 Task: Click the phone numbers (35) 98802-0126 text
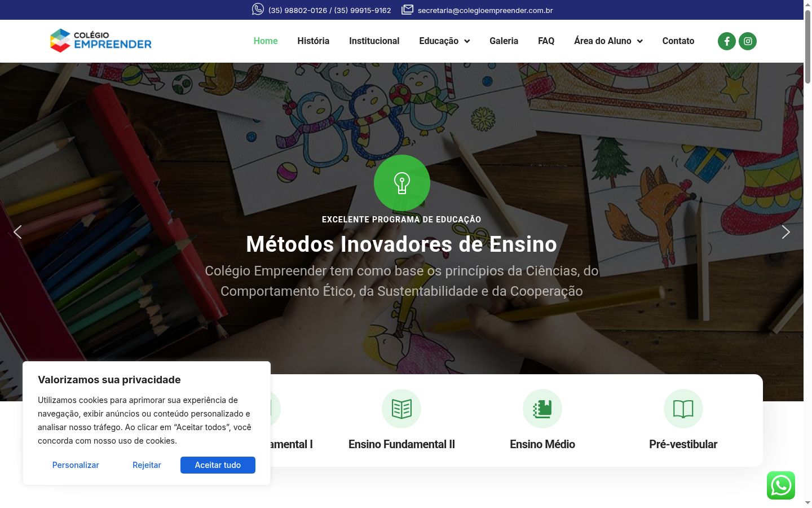coord(329,10)
